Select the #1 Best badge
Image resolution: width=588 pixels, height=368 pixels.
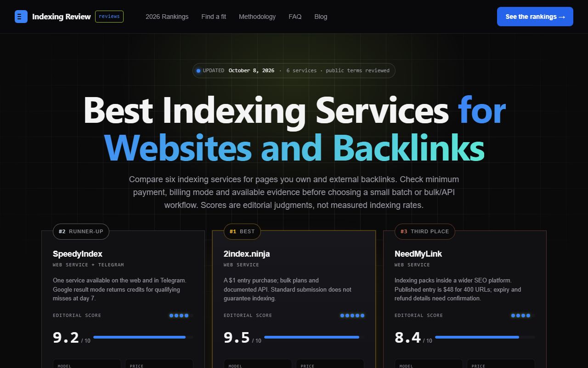click(x=242, y=231)
